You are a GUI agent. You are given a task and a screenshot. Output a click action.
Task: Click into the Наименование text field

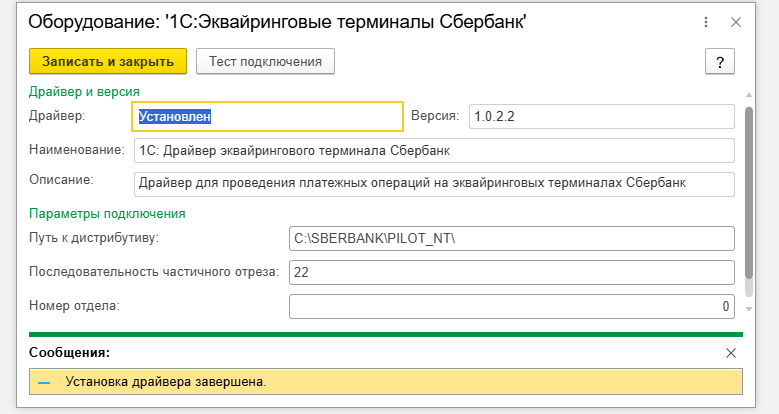(433, 150)
